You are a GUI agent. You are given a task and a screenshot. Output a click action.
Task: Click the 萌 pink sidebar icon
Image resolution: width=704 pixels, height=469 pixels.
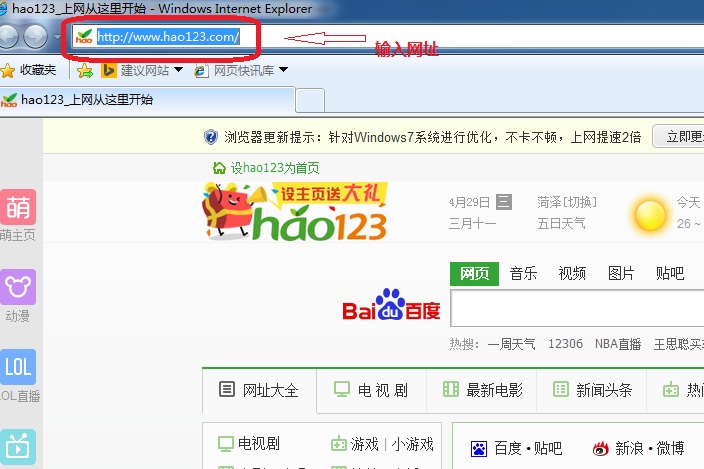pyautogui.click(x=18, y=207)
